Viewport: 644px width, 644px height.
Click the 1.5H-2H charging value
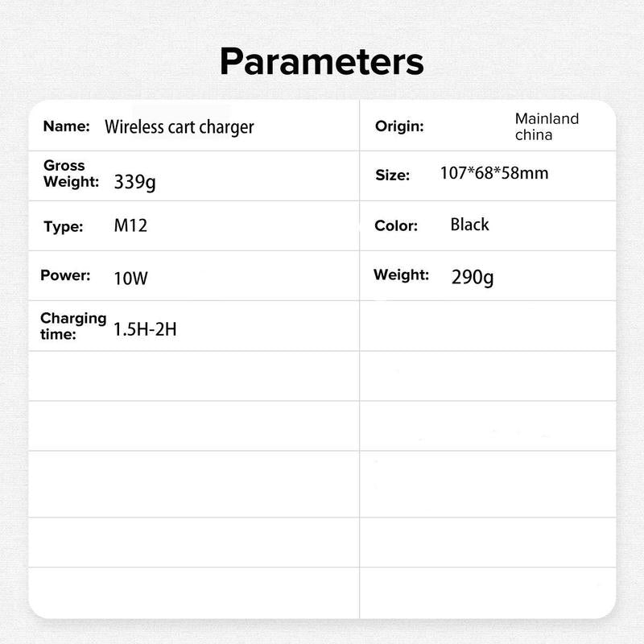pos(145,329)
